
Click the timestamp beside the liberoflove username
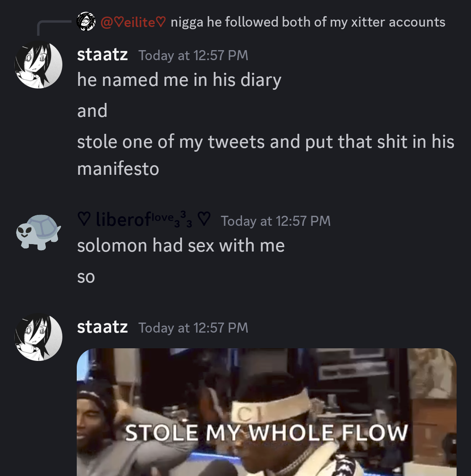pos(276,221)
